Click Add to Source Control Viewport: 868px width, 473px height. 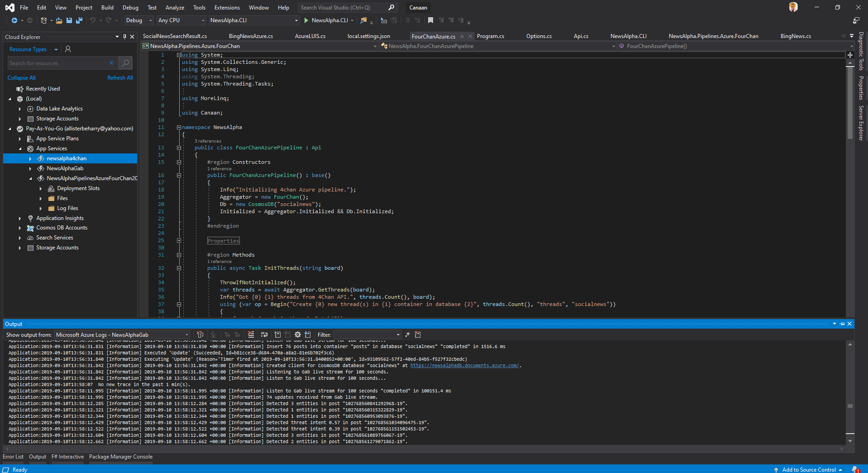tap(809, 469)
